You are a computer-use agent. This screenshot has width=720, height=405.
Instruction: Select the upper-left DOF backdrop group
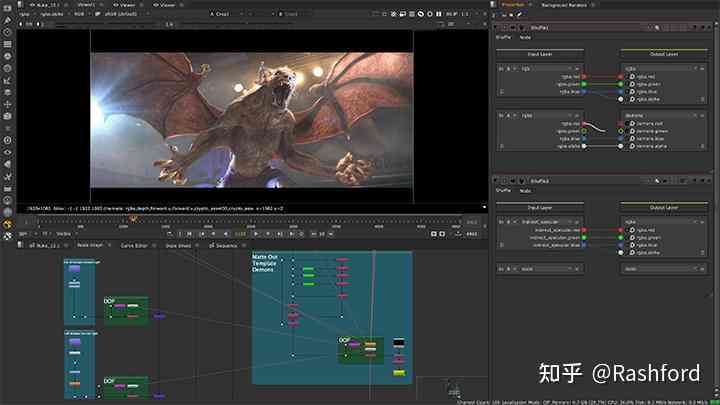tap(126, 311)
